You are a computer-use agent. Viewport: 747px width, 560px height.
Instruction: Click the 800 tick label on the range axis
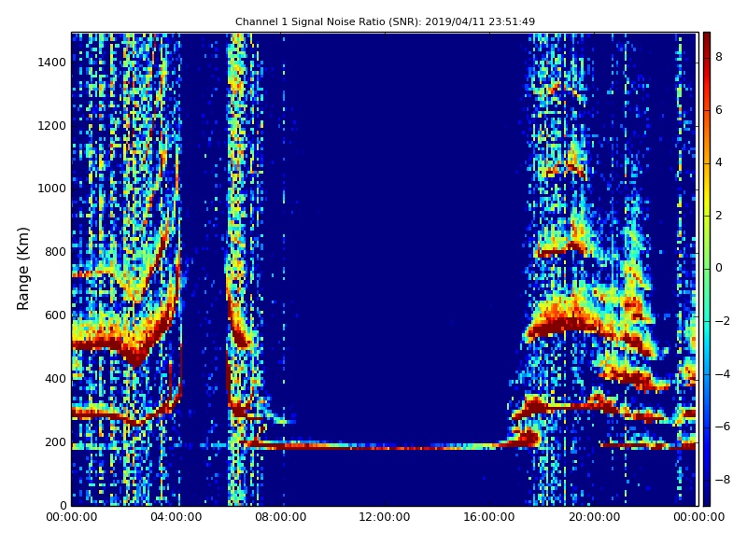(x=55, y=252)
